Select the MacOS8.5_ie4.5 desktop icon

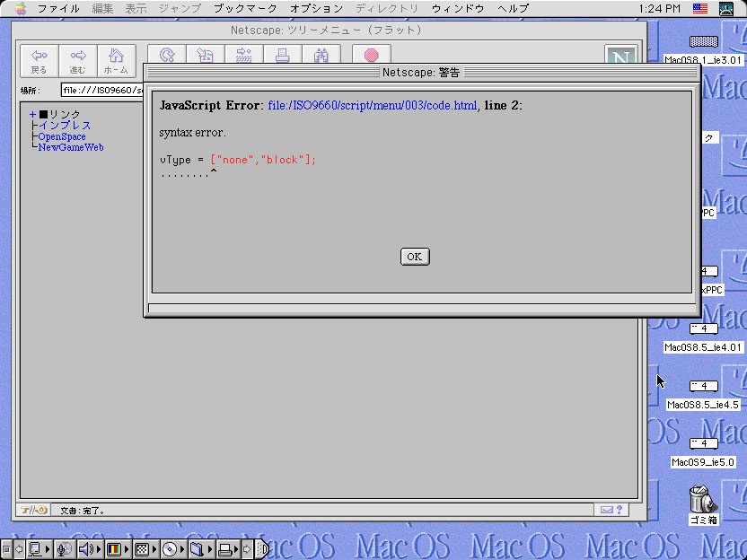703,396
